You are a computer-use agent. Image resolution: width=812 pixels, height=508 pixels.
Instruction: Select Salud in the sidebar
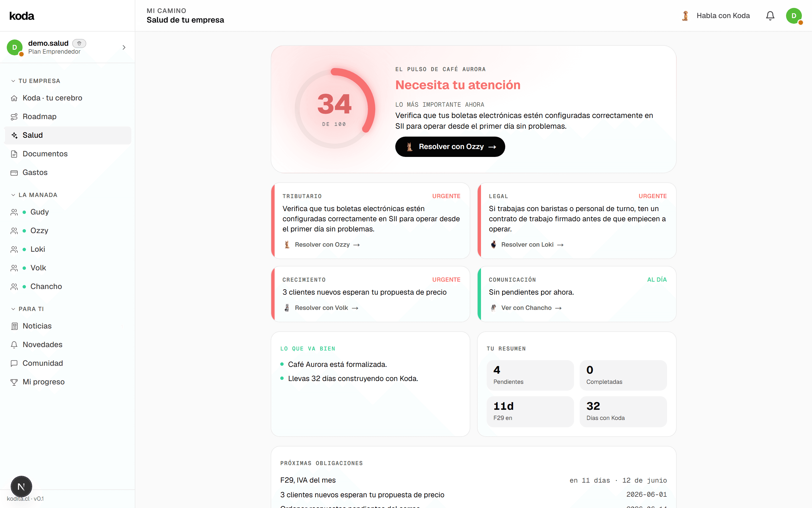pos(68,135)
